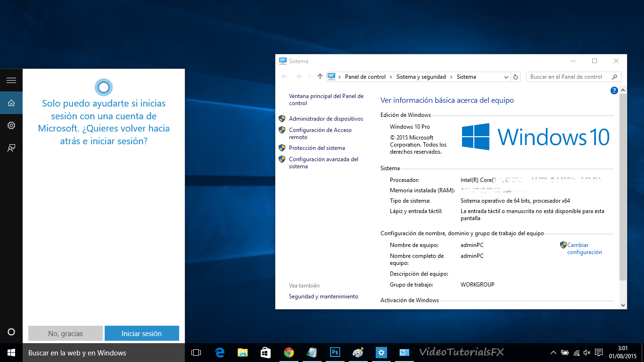
Task: Show hidden icons with the tray arrow
Action: click(553, 352)
